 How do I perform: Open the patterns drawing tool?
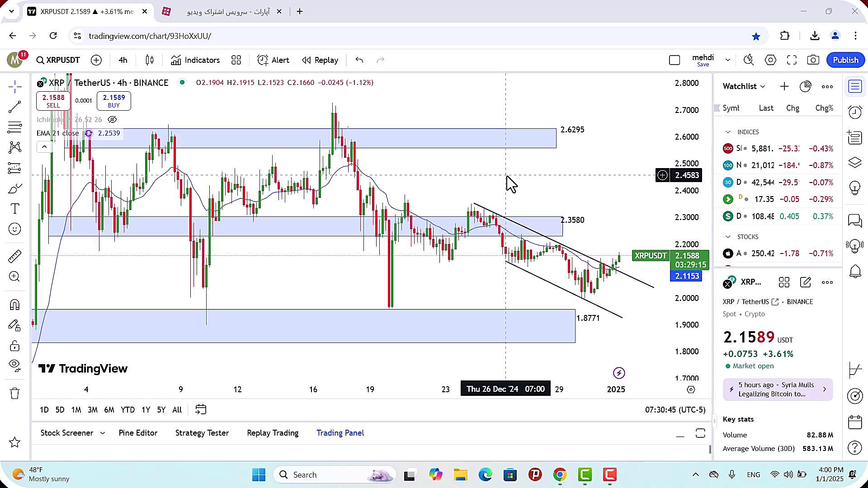(15, 147)
